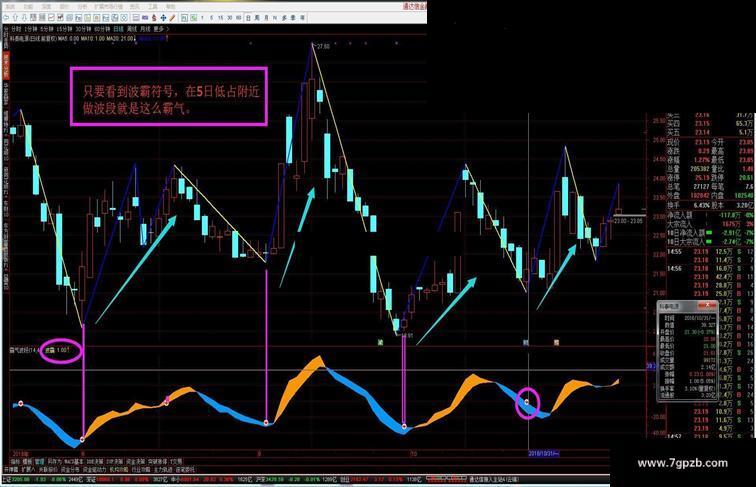The image size is (756, 487).
Task: Switch to the 30分钟 chart tab
Action: pyautogui.click(x=83, y=29)
